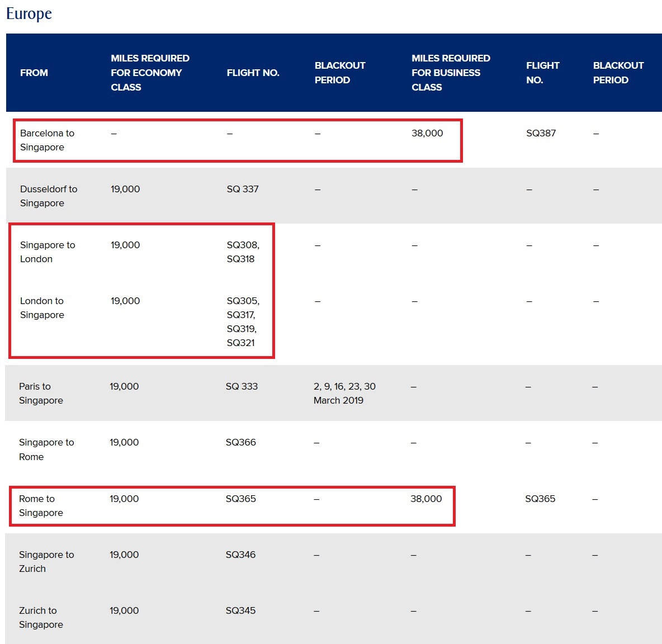662x644 pixels.
Task: Select the Zurich to Singapore route
Action: coord(41,618)
